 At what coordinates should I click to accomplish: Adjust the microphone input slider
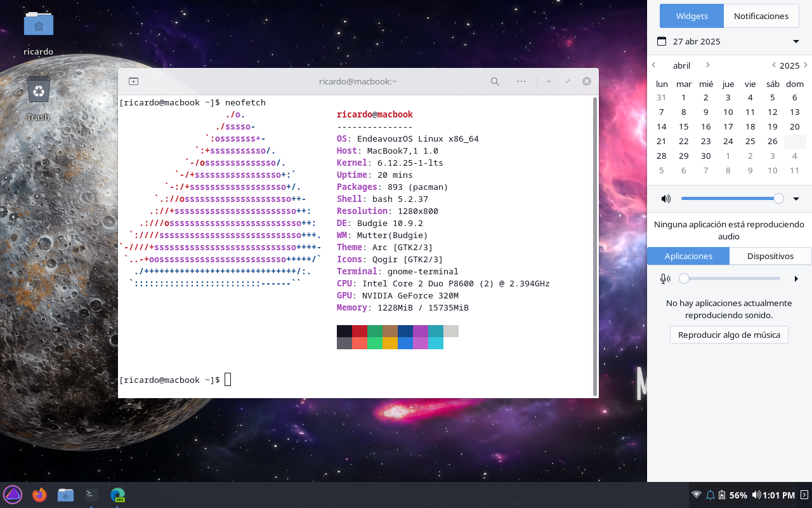pos(730,278)
